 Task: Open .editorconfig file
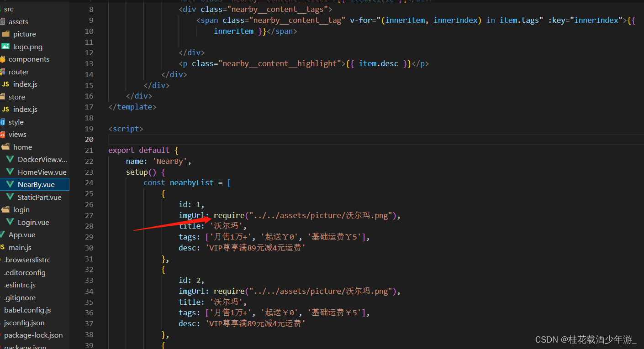25,272
